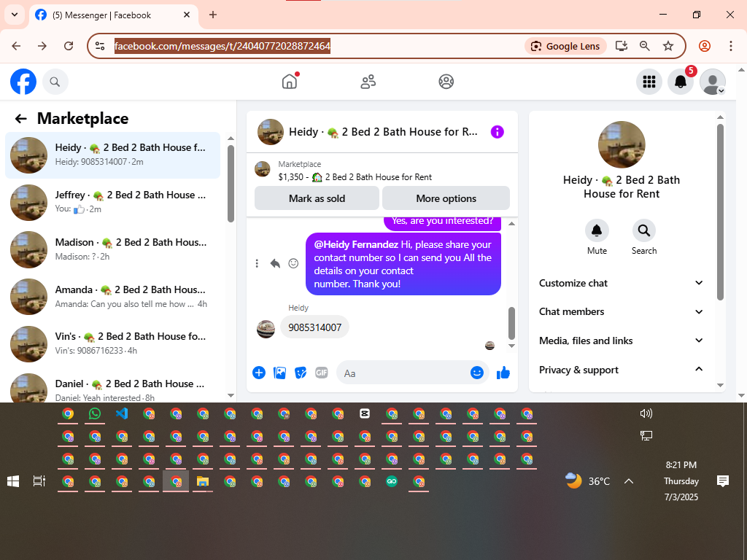Click Google Lens in the address bar
Screen dimensions: 747x560
tap(565, 46)
